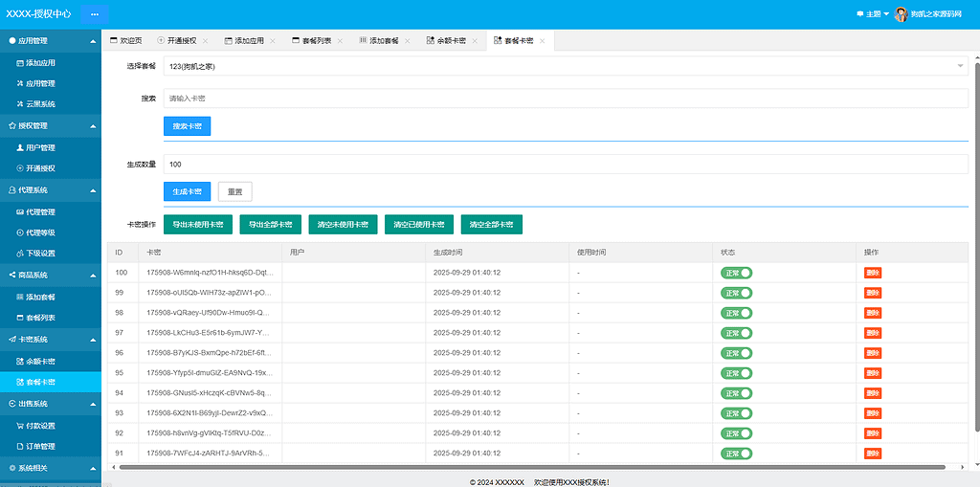Viewport: 980px width, 487px height.
Task: Click the 导出全部卡密 button
Action: point(271,225)
